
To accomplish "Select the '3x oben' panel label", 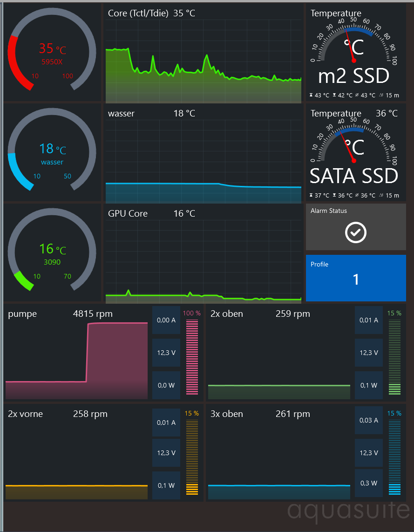I will [x=226, y=414].
